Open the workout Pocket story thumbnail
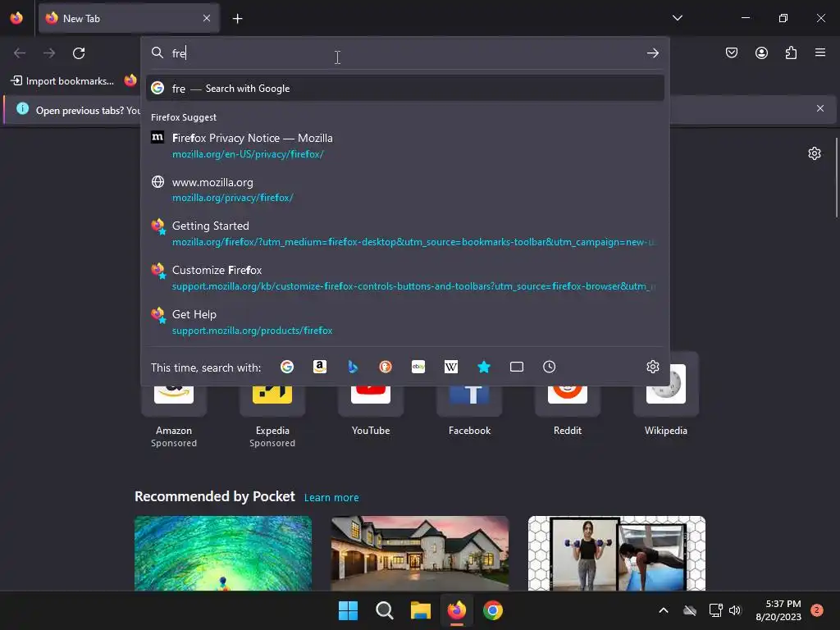This screenshot has width=840, height=630. click(x=617, y=554)
